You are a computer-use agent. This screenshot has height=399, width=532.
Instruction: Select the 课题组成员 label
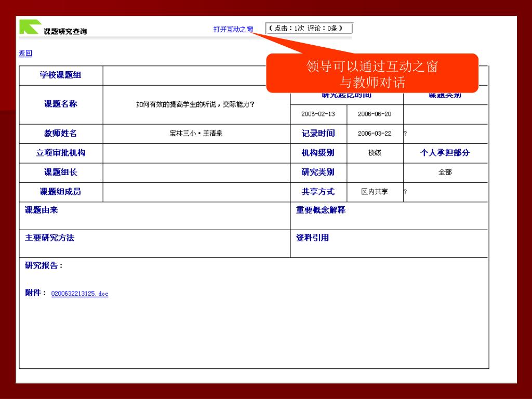61,192
